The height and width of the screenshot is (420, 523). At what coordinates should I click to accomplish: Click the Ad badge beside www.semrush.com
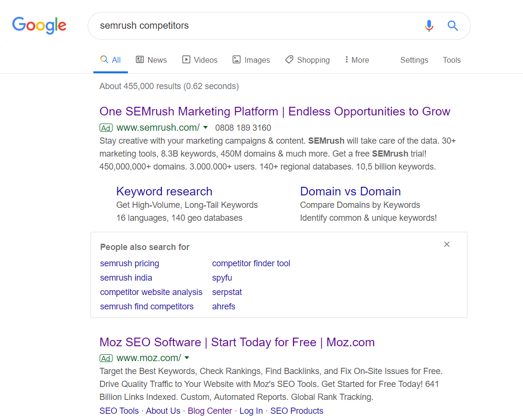(x=106, y=128)
